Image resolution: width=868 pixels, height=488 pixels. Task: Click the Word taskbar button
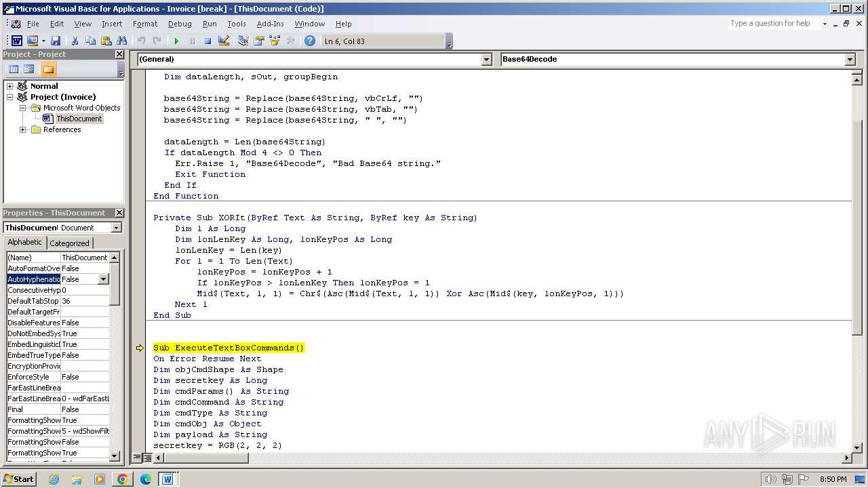point(167,479)
